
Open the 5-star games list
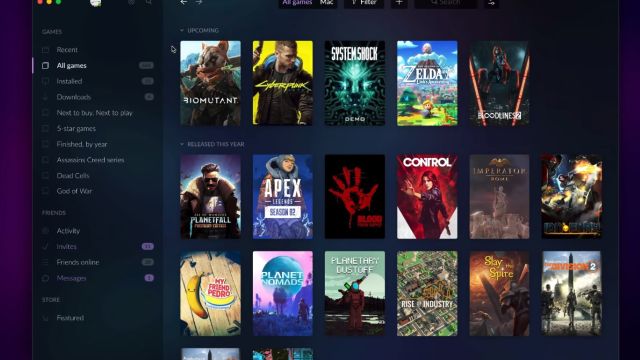tap(76, 129)
